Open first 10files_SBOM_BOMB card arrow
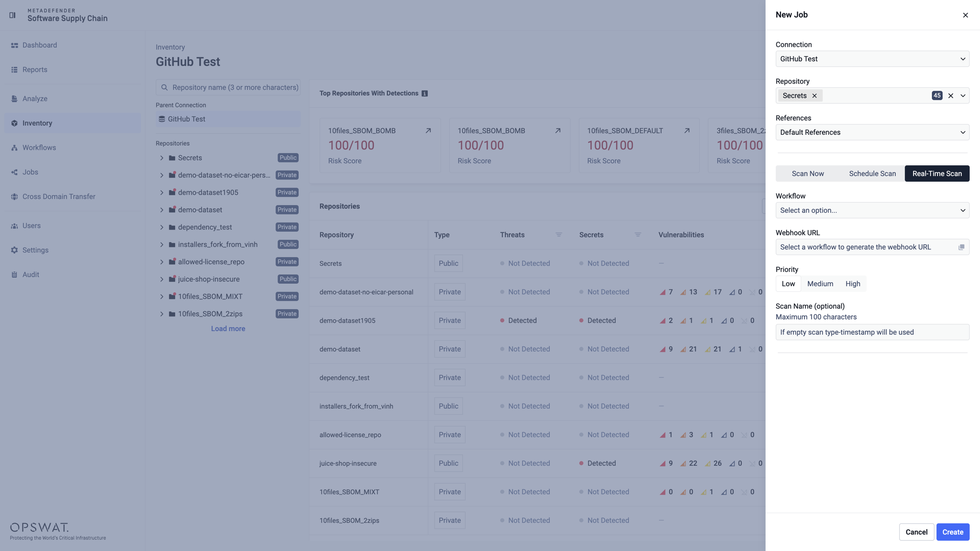Screen dimensions: 980x551 [x=428, y=131]
